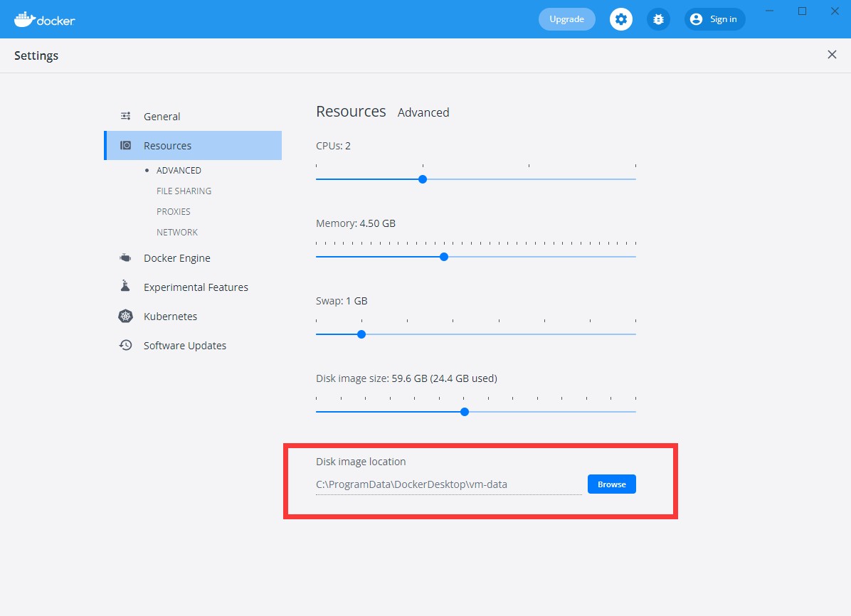Click the Experimental Features flask icon
This screenshot has width=851, height=616.
click(x=126, y=287)
